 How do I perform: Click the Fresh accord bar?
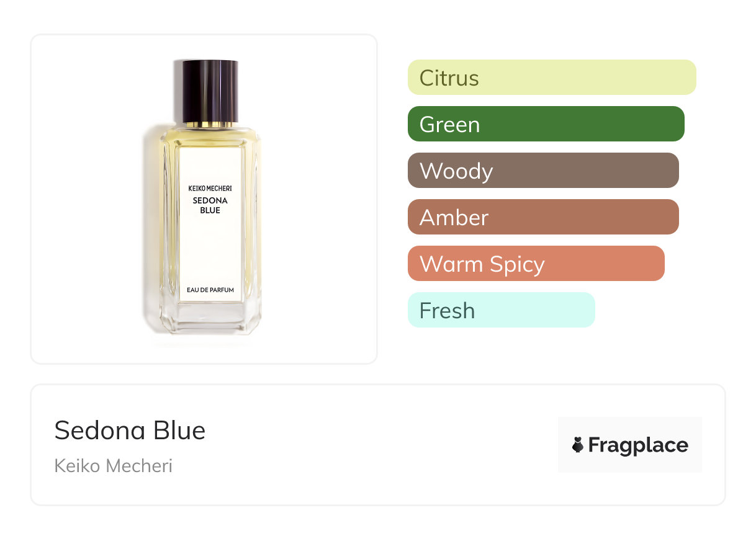point(501,310)
